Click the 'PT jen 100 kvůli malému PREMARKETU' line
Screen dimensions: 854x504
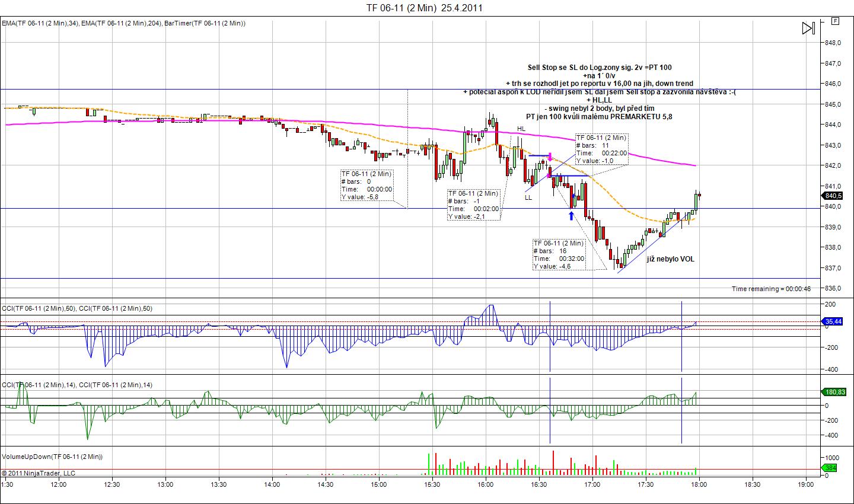(x=600, y=117)
